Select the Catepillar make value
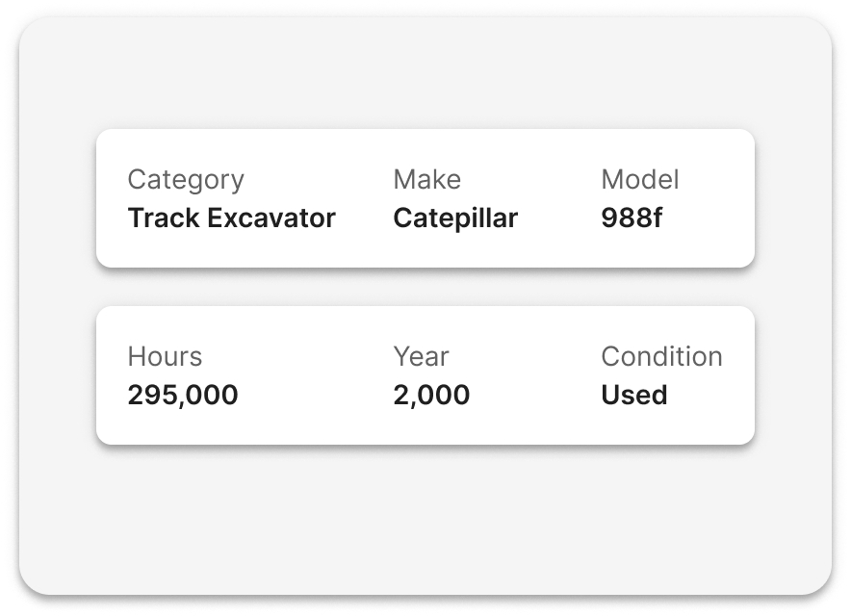This screenshot has height=616, width=851. tap(455, 218)
